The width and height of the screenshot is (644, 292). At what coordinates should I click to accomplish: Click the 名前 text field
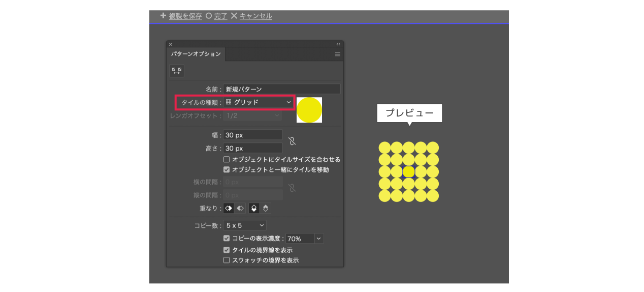coord(281,89)
